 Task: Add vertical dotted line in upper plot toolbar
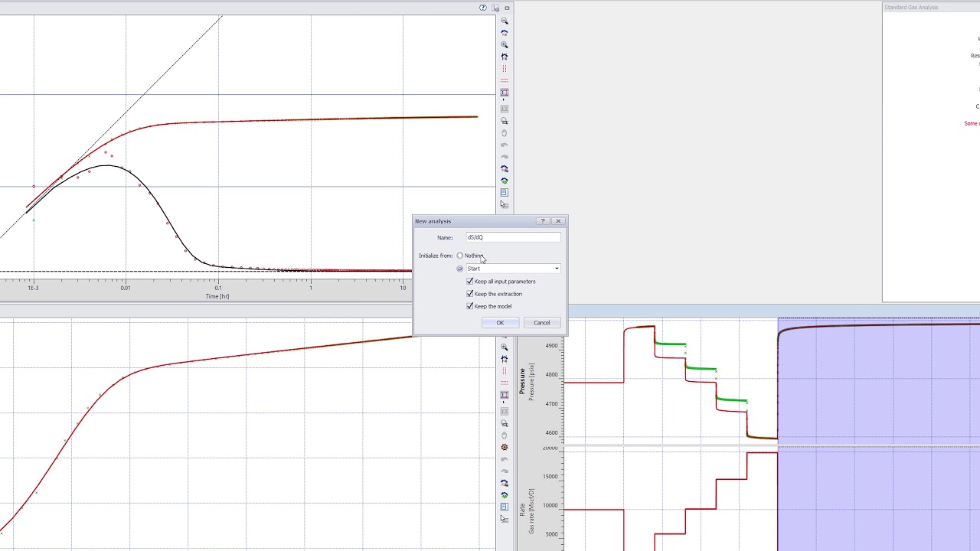(504, 68)
